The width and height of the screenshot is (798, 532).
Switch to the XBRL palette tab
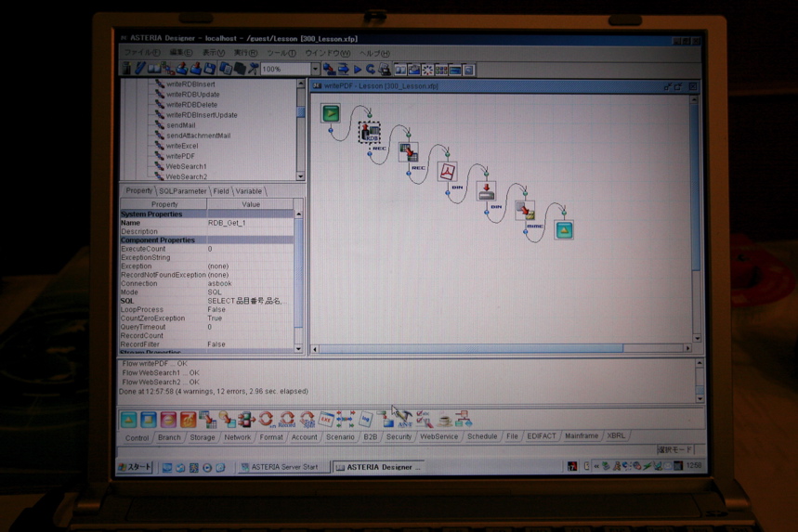point(616,435)
